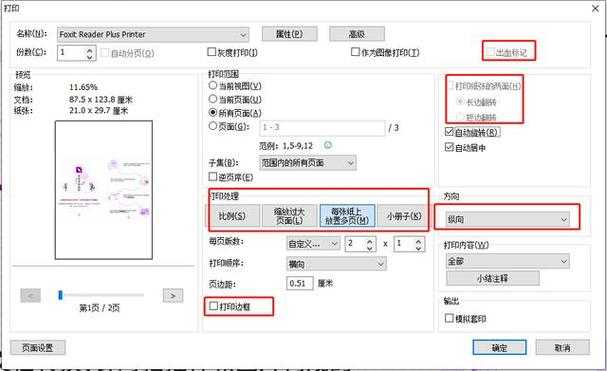Image resolution: width=607 pixels, height=371 pixels.
Task: Open the 方向 orientation dropdown
Action: pos(507,220)
